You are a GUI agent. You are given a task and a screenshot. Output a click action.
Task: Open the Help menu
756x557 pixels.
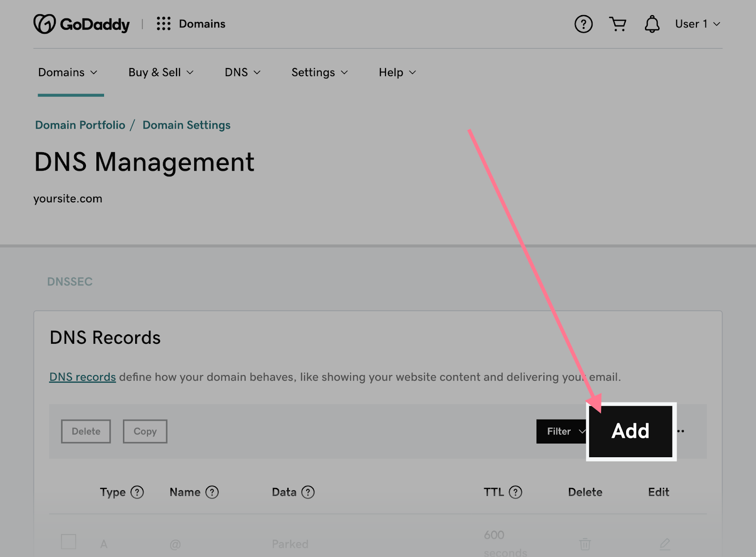point(396,72)
